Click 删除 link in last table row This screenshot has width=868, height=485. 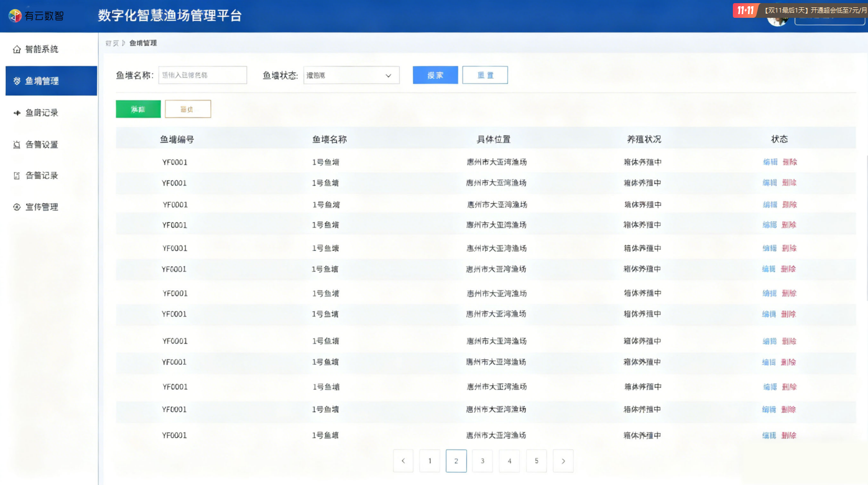click(x=788, y=435)
